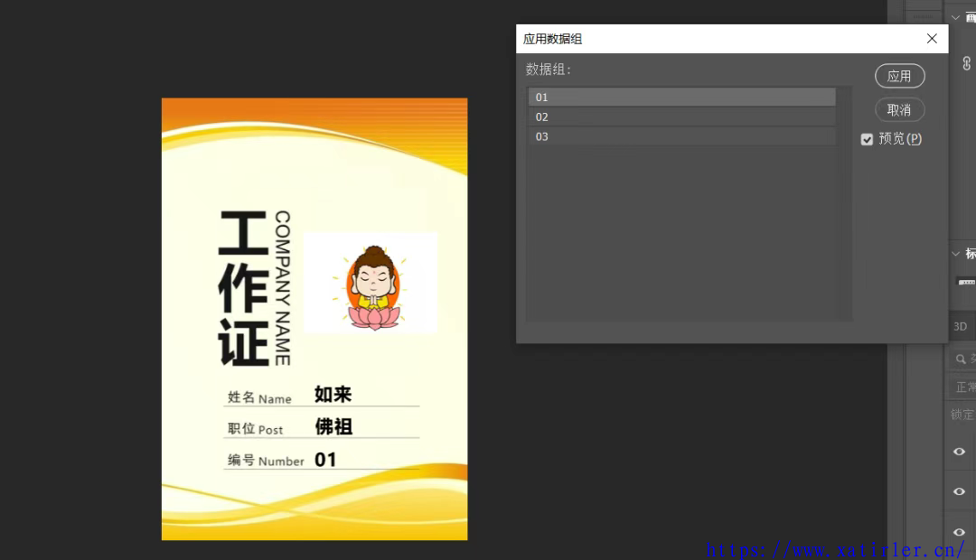Click the 职位 Post label on the badge
Image resolution: width=976 pixels, height=560 pixels.
(255, 429)
